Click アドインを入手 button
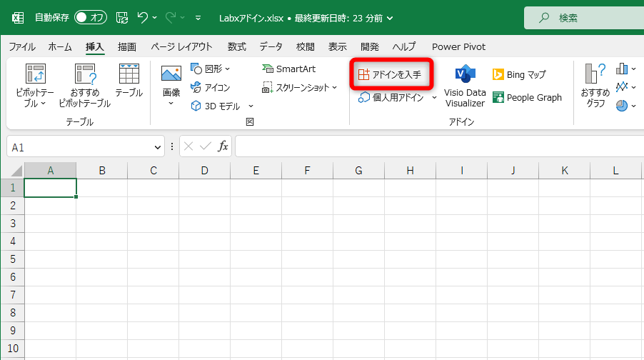Viewport: 644px width, 360px height. click(x=390, y=74)
